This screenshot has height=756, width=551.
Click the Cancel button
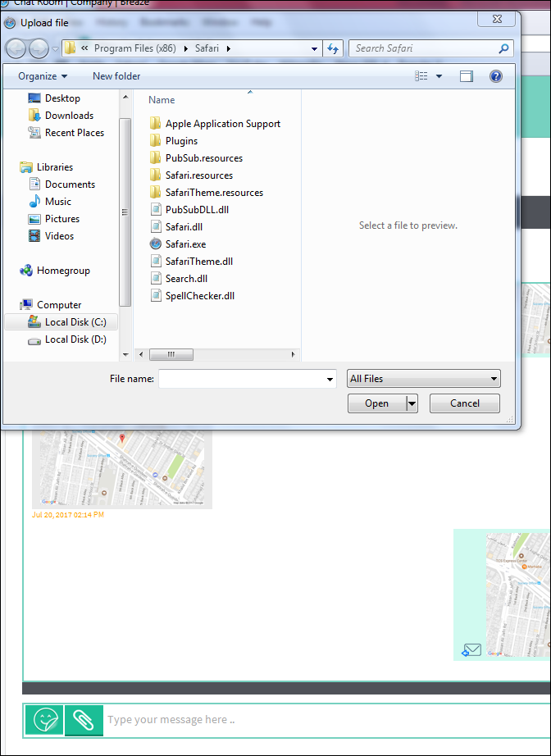[x=465, y=403]
